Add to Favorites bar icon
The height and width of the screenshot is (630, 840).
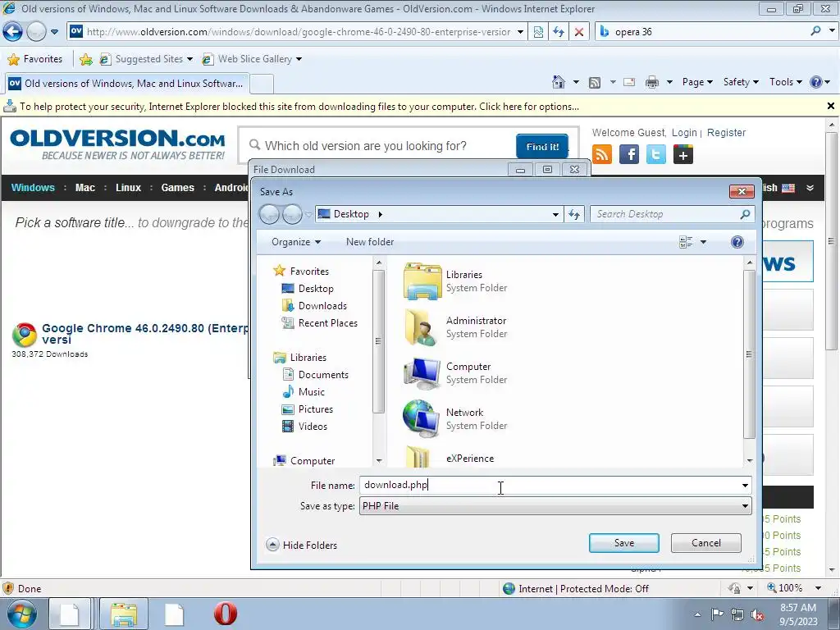(85, 59)
